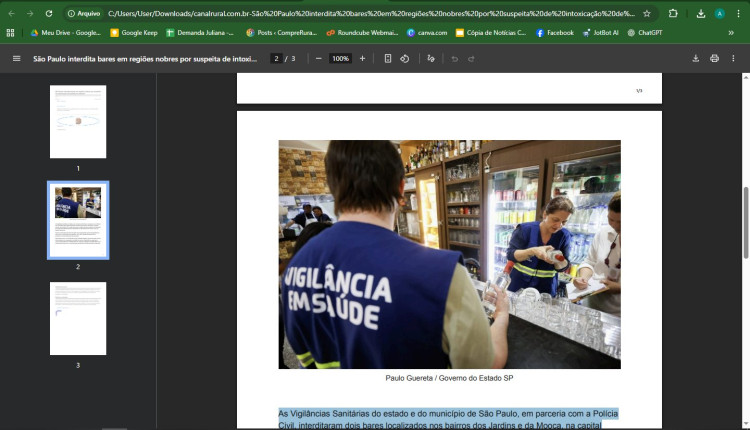
Task: Open the Facebook bookmark
Action: pyautogui.click(x=554, y=33)
